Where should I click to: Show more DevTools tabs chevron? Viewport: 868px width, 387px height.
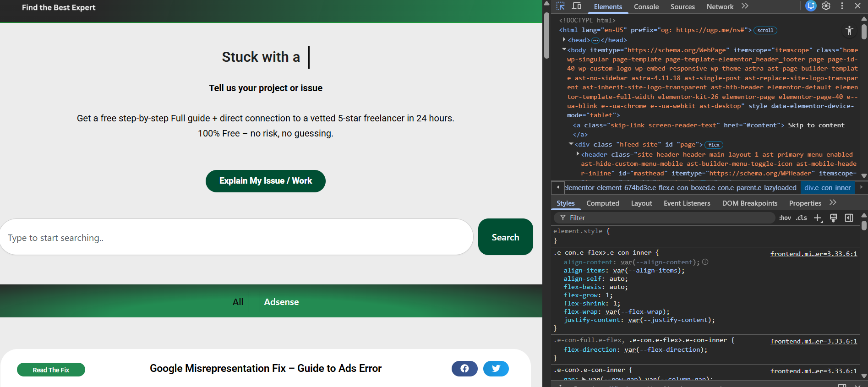coord(745,6)
